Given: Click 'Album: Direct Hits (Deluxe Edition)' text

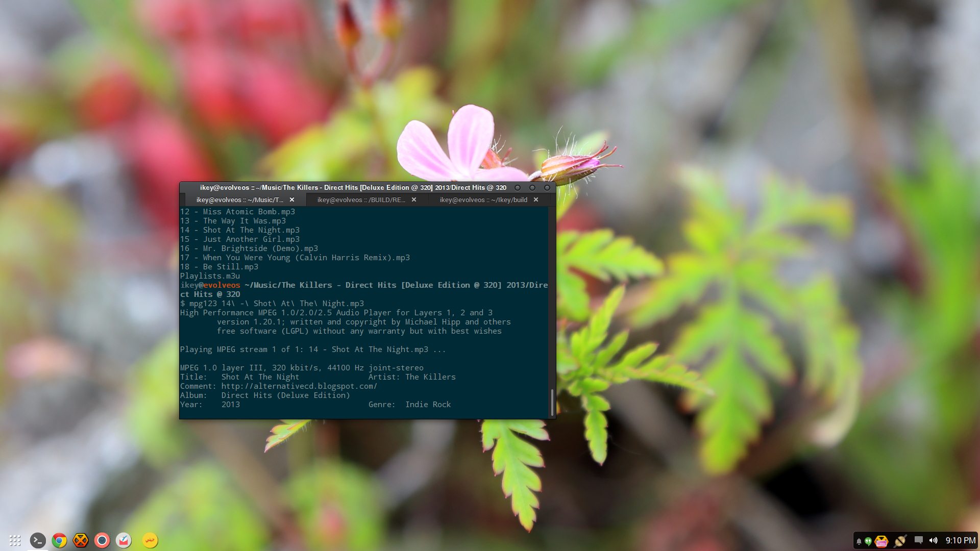Looking at the screenshot, I should (x=265, y=395).
